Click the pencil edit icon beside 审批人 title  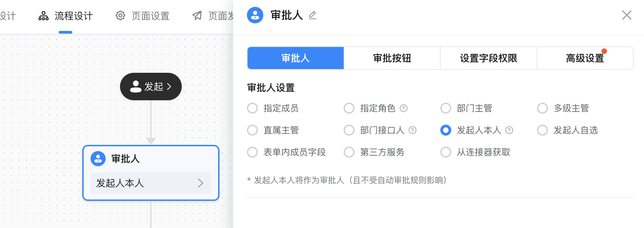312,15
